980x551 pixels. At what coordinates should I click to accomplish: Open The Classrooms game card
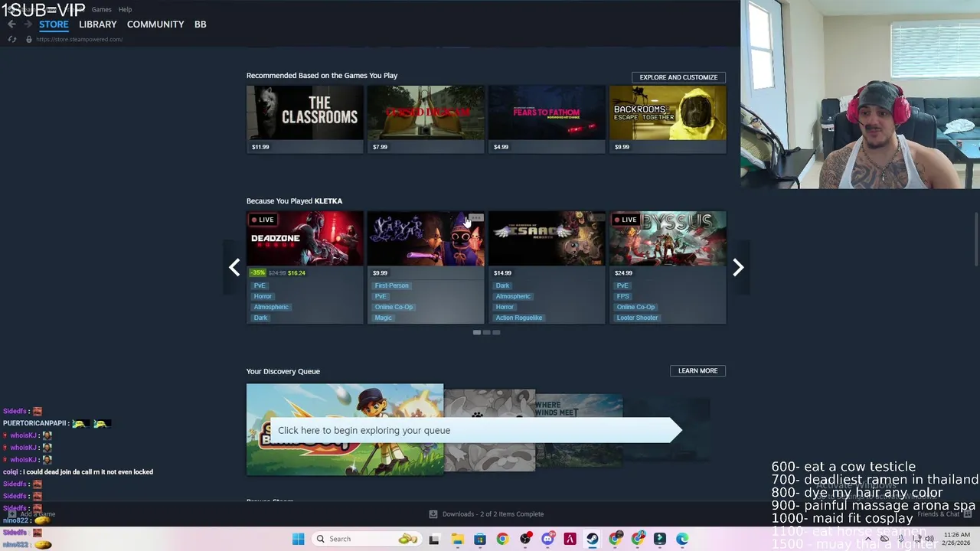pos(305,119)
